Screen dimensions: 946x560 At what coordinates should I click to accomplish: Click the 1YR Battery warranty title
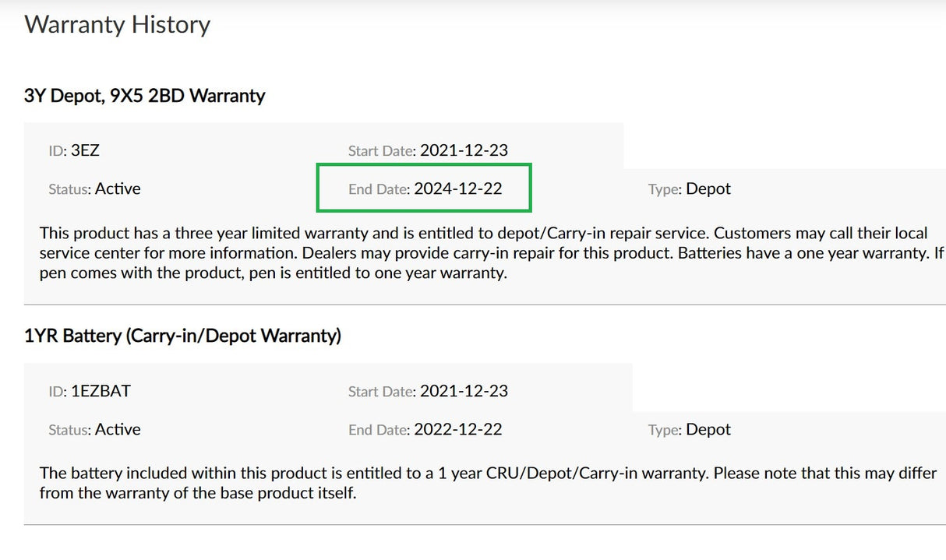[183, 335]
